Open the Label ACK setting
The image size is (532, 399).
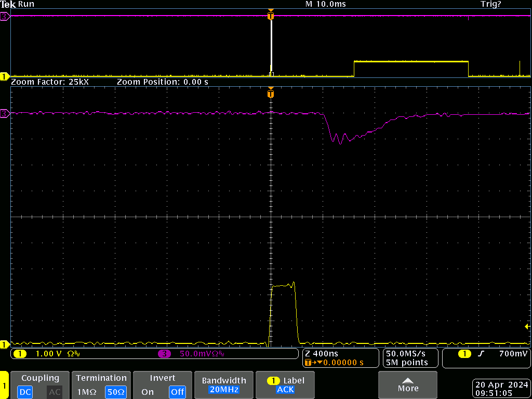point(285,384)
